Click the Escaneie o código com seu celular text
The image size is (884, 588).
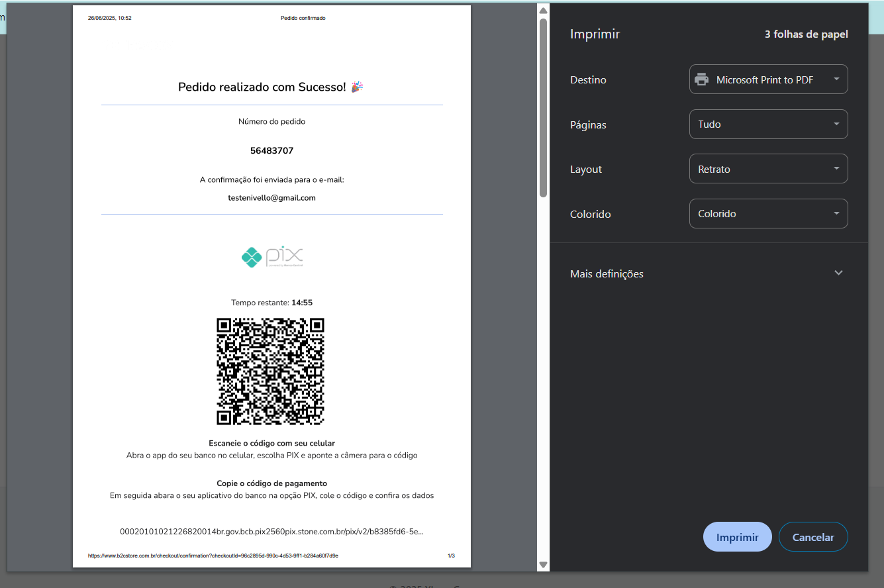coord(271,443)
